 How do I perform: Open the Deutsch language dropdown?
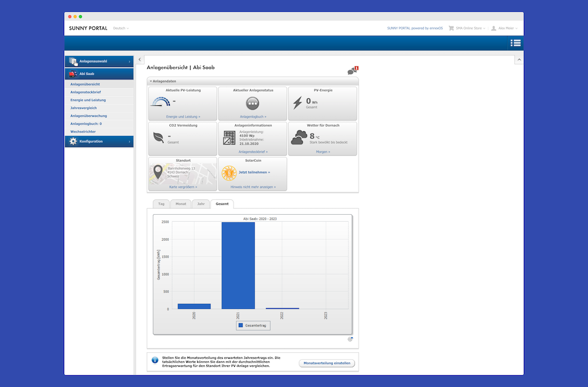click(x=121, y=28)
